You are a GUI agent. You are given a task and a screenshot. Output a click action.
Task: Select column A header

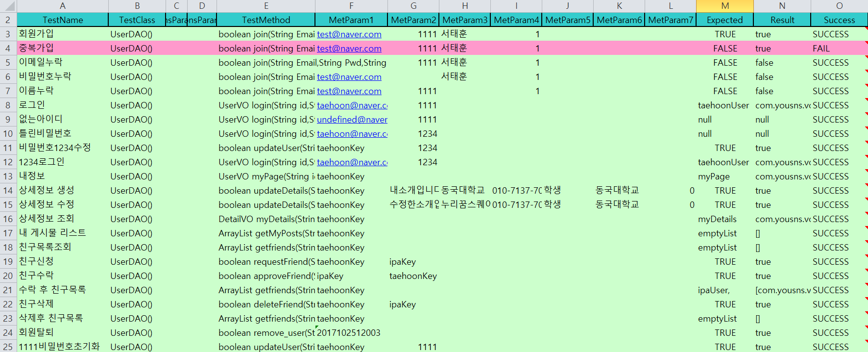pyautogui.click(x=63, y=6)
